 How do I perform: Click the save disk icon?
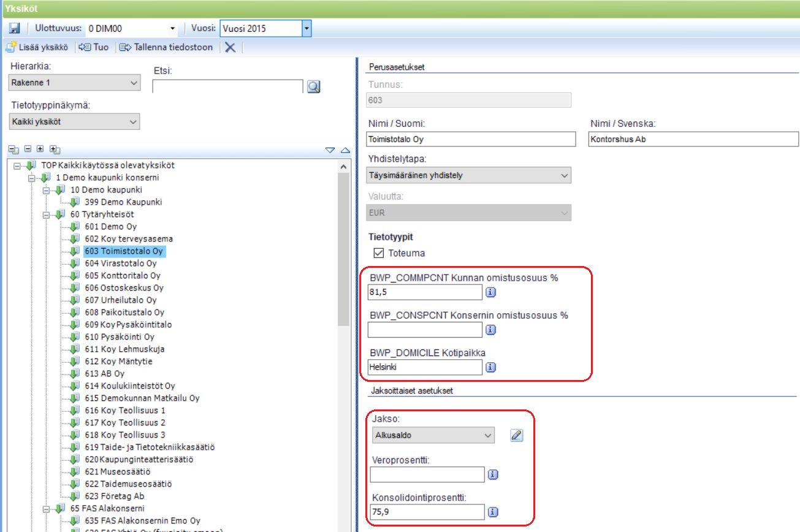pos(15,28)
